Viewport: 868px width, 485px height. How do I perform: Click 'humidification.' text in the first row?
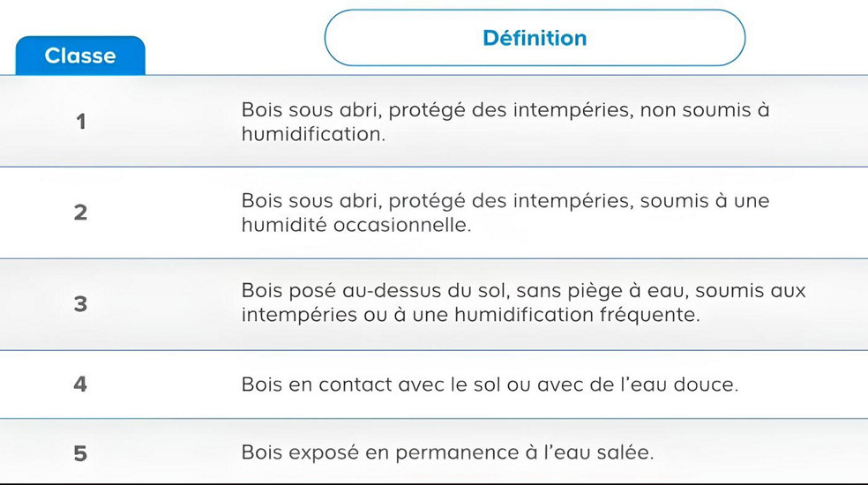pos(313,134)
